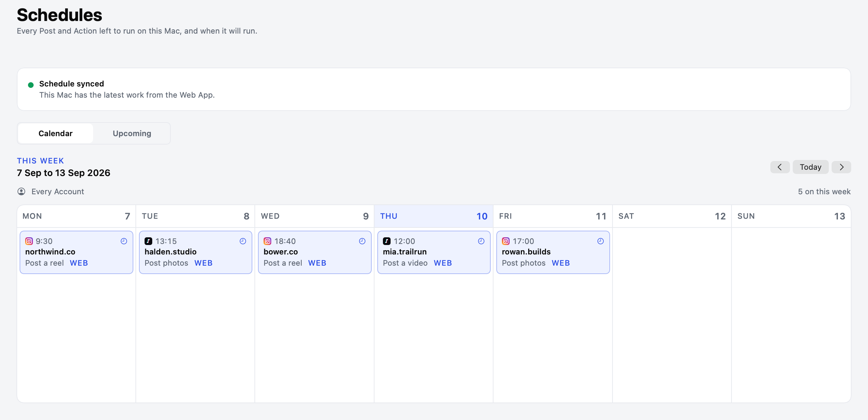Select the FRI 11 day header
This screenshot has width=868, height=420.
point(553,216)
